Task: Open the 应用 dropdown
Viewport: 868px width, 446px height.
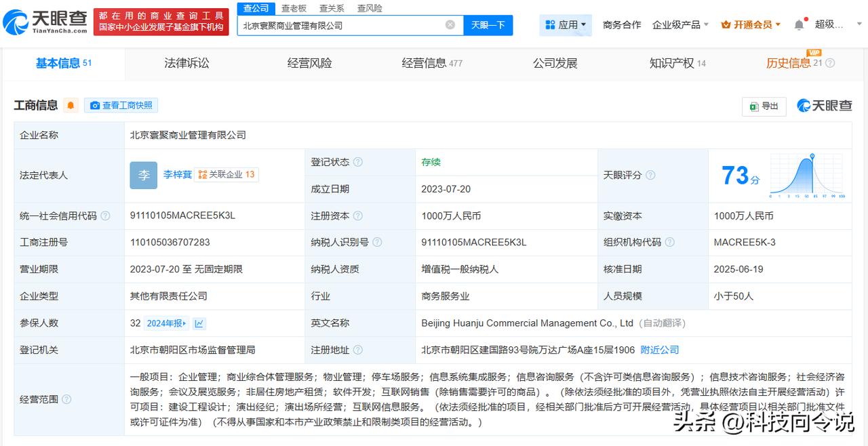Action: tap(566, 25)
